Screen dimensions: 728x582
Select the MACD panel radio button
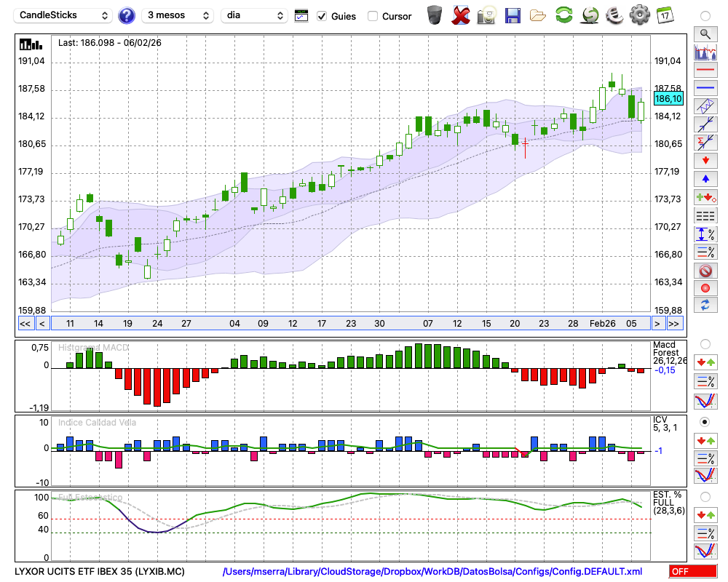705,344
